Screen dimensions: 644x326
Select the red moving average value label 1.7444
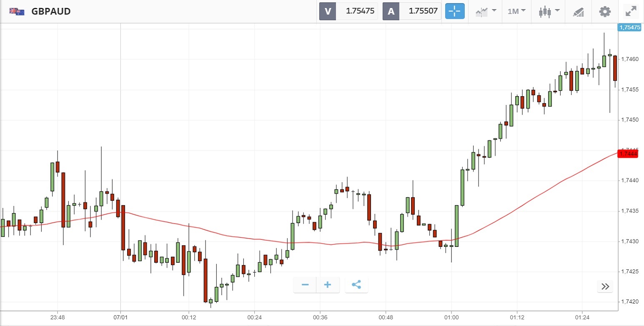point(629,154)
